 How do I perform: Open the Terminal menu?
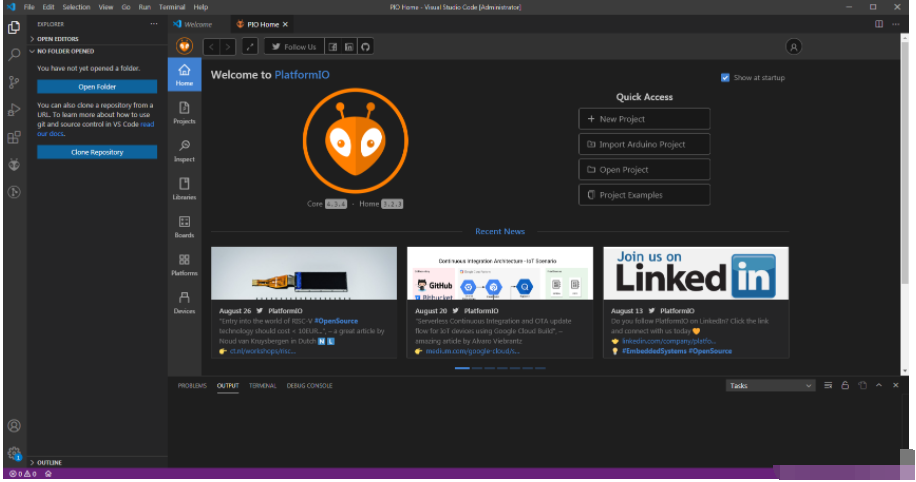(x=172, y=7)
